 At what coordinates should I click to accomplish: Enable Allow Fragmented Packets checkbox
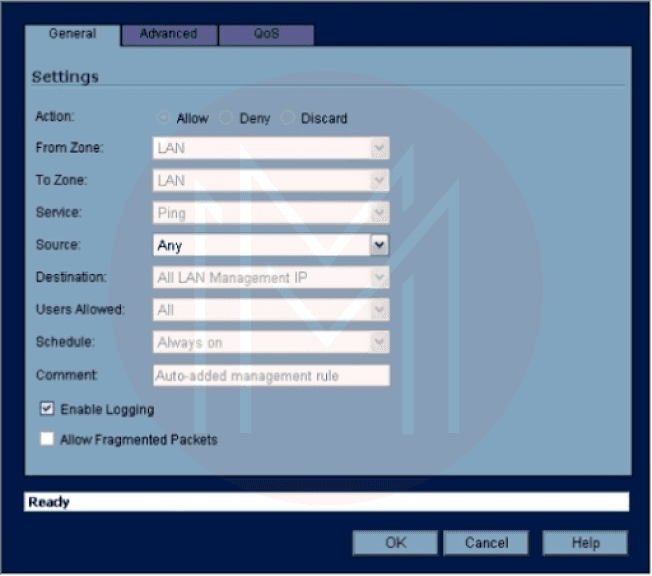point(47,439)
